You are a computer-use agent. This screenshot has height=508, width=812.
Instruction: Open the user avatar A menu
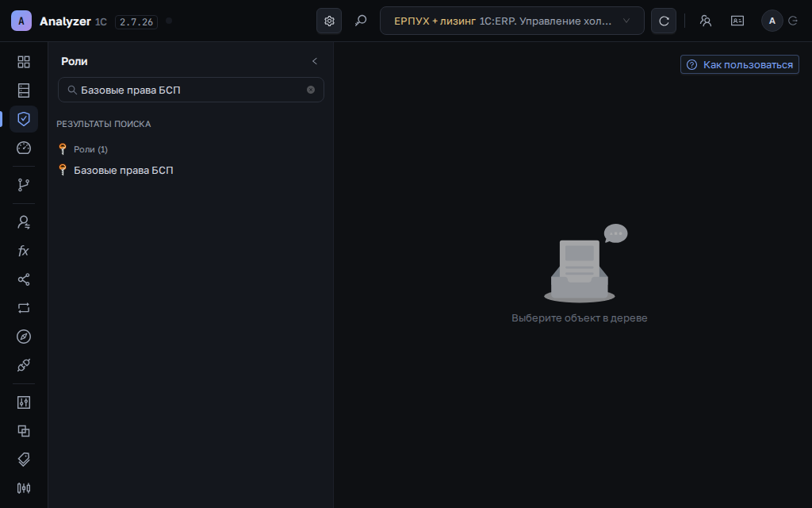(772, 21)
